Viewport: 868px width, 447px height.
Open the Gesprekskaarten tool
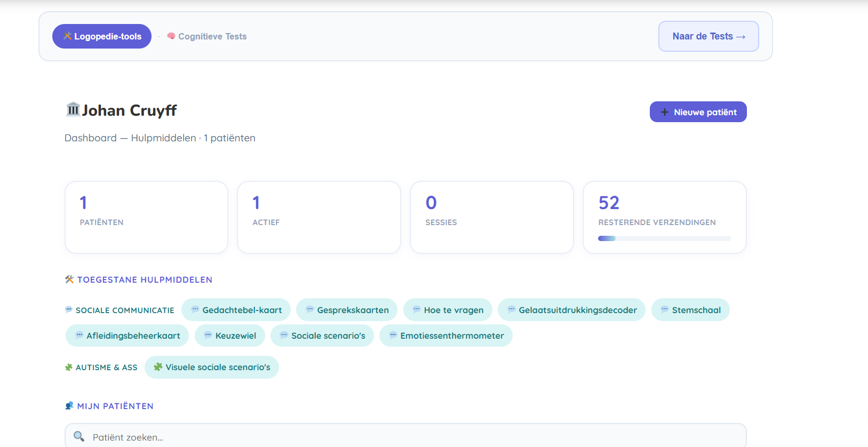pos(347,310)
